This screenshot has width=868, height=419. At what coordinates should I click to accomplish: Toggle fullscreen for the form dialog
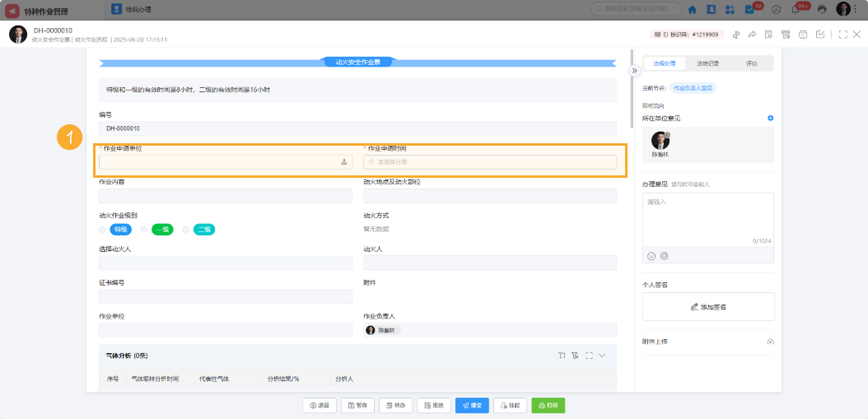pos(843,35)
